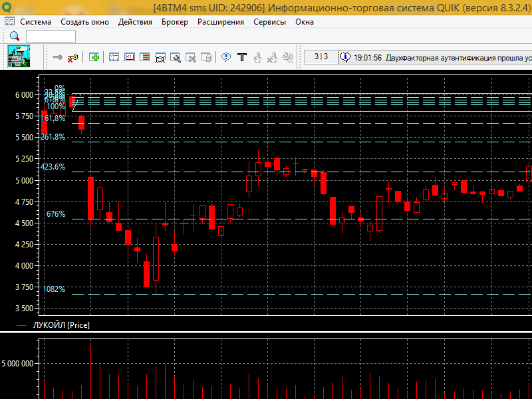
Task: Open window settings wrench icon
Action: [176, 57]
